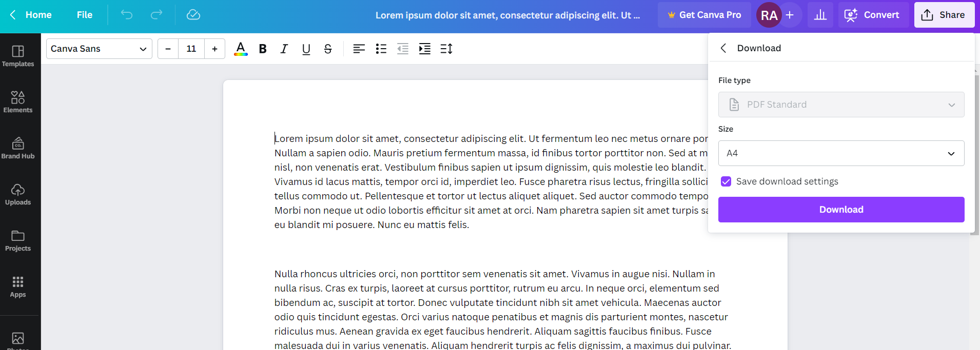Toggle underline formatting
The width and height of the screenshot is (980, 350).
pyautogui.click(x=306, y=49)
